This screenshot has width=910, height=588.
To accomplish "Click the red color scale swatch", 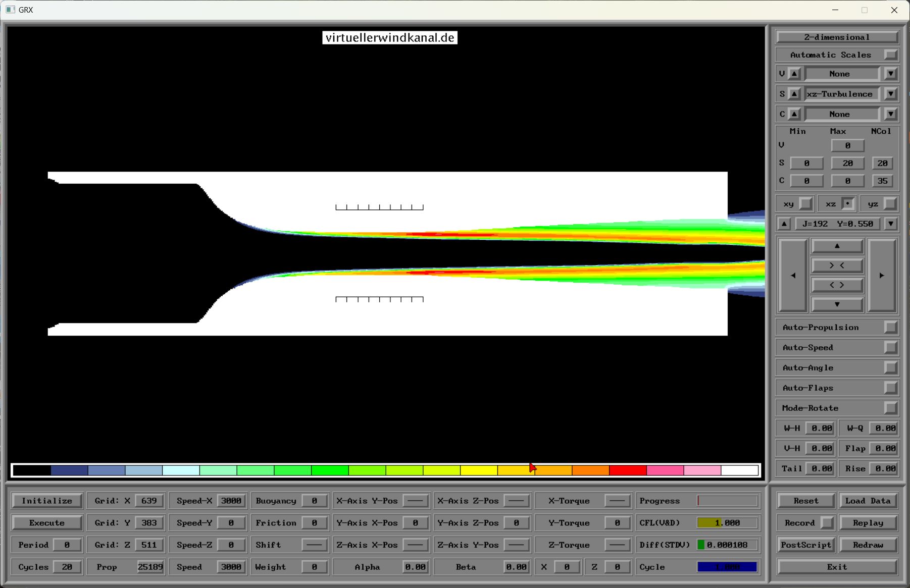I will (x=628, y=470).
